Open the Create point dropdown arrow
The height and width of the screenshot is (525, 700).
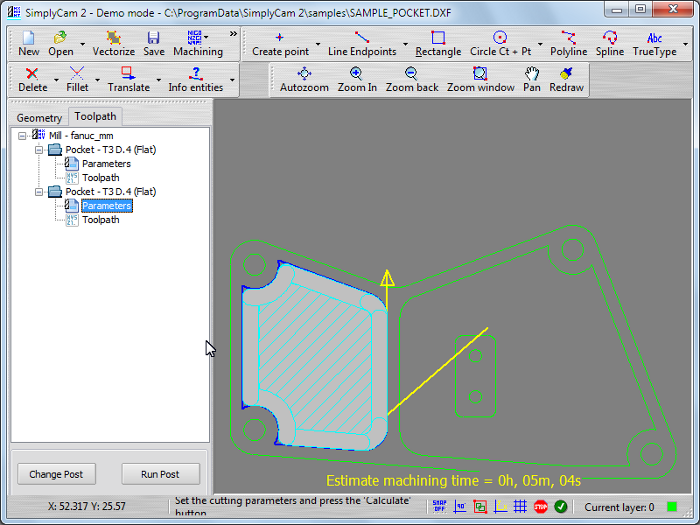[318, 45]
